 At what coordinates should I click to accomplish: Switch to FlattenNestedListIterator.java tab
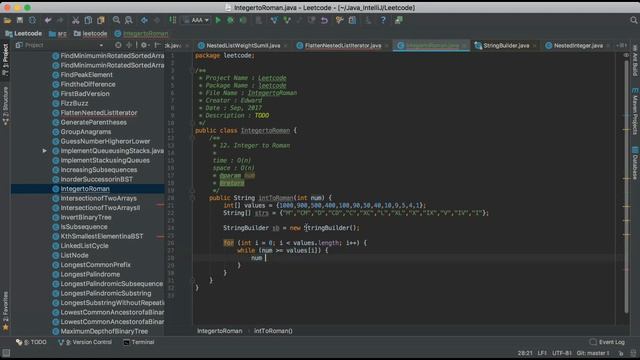coord(343,46)
